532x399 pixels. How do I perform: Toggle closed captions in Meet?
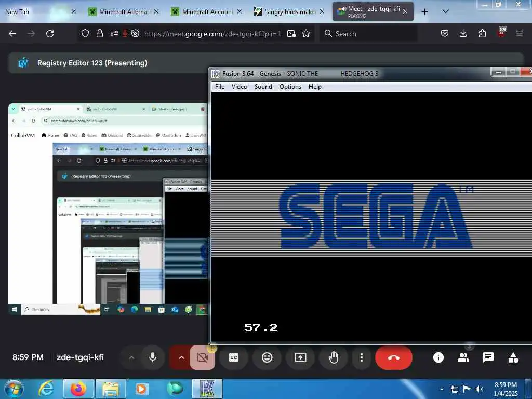click(x=234, y=357)
